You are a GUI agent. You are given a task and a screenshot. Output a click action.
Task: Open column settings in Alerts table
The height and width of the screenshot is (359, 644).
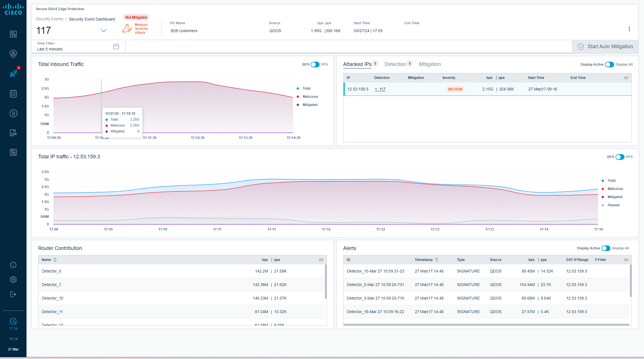626,260
